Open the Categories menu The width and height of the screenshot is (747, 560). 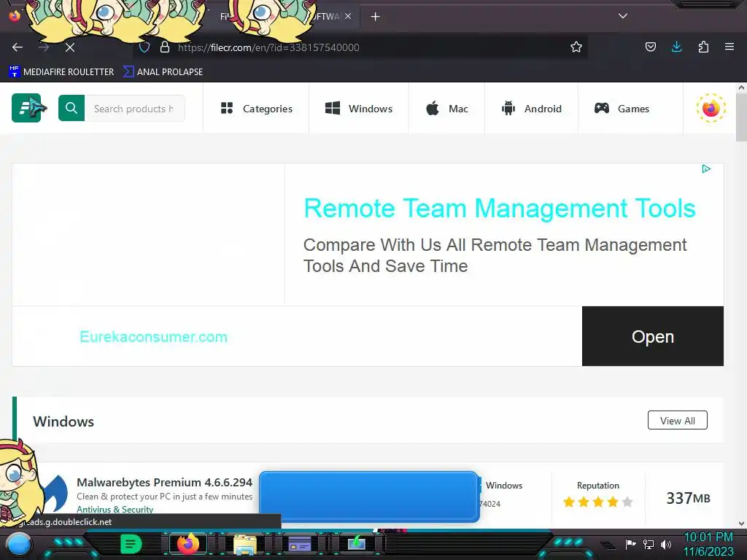click(256, 109)
